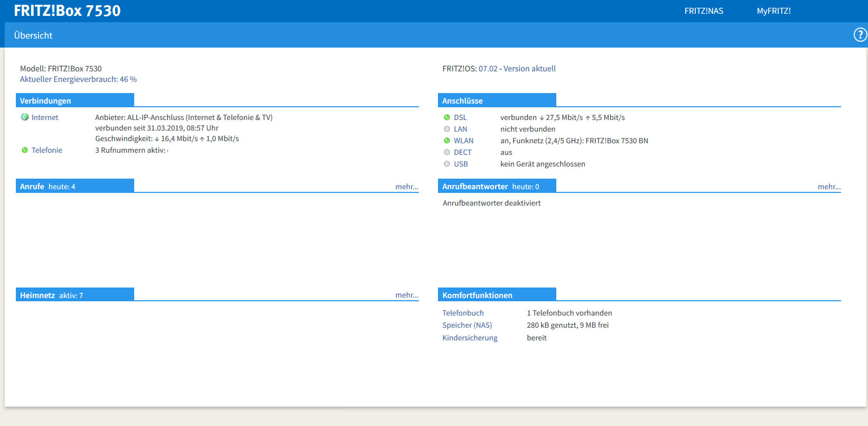
Task: Open the Kindersicherung link
Action: tap(470, 338)
